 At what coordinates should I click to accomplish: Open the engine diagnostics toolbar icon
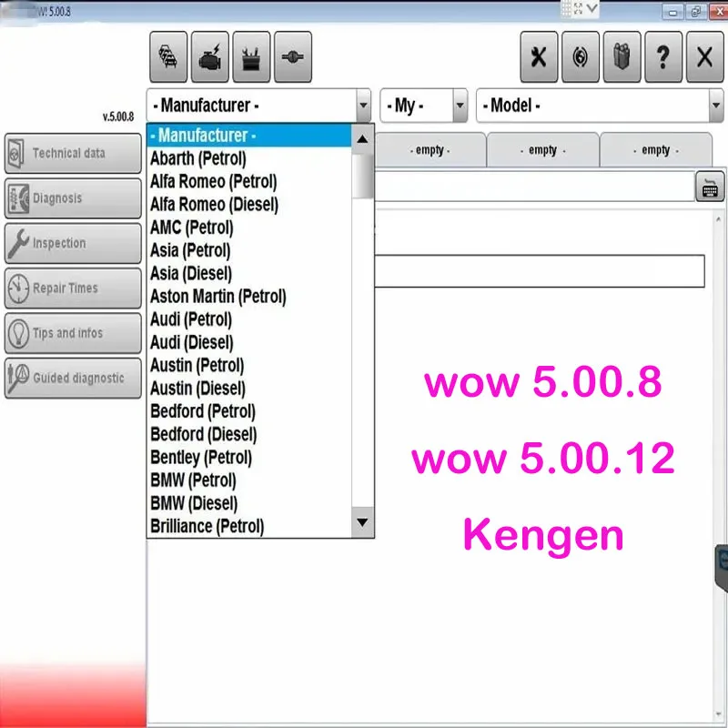(210, 57)
